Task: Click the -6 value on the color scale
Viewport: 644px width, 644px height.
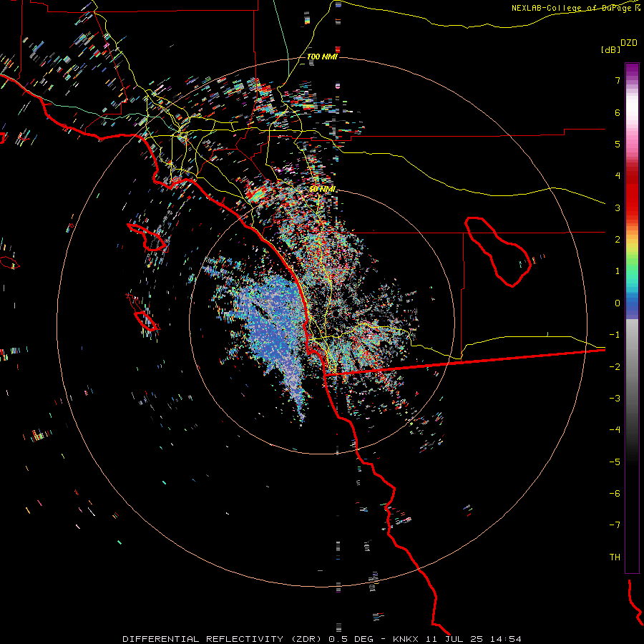Action: pyautogui.click(x=615, y=494)
